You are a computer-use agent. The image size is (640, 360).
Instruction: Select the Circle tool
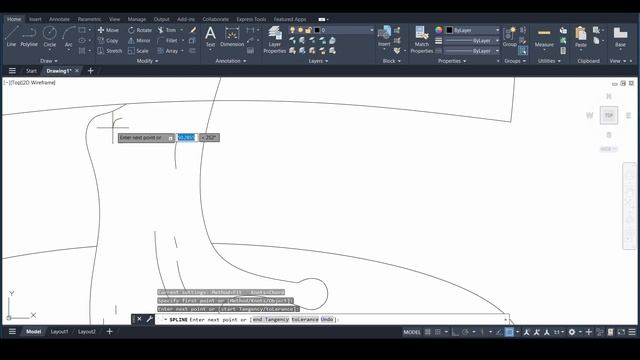pos(50,36)
